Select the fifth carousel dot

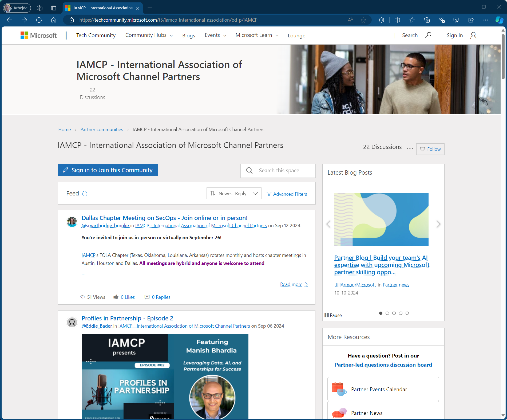(407, 313)
